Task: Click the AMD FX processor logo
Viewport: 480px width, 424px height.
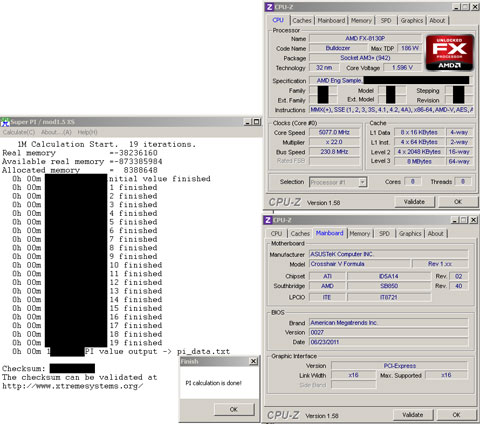Action: 450,53
